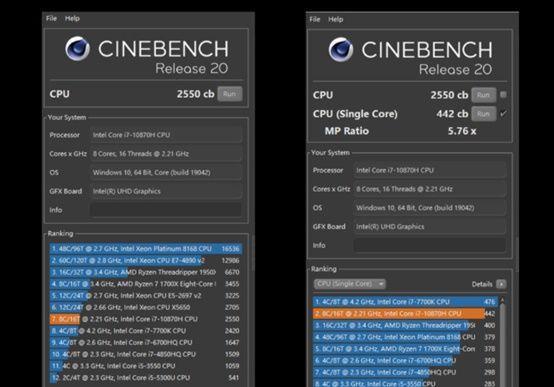Select i7-7700K single core row scoring 476
Image resolution: width=554 pixels, height=387 pixels.
tap(405, 302)
